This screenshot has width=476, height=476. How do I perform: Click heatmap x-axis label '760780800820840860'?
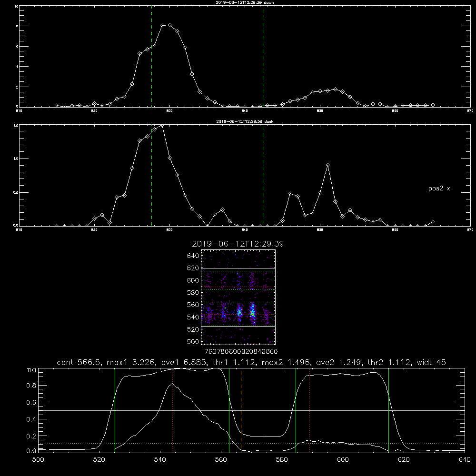[241, 351]
